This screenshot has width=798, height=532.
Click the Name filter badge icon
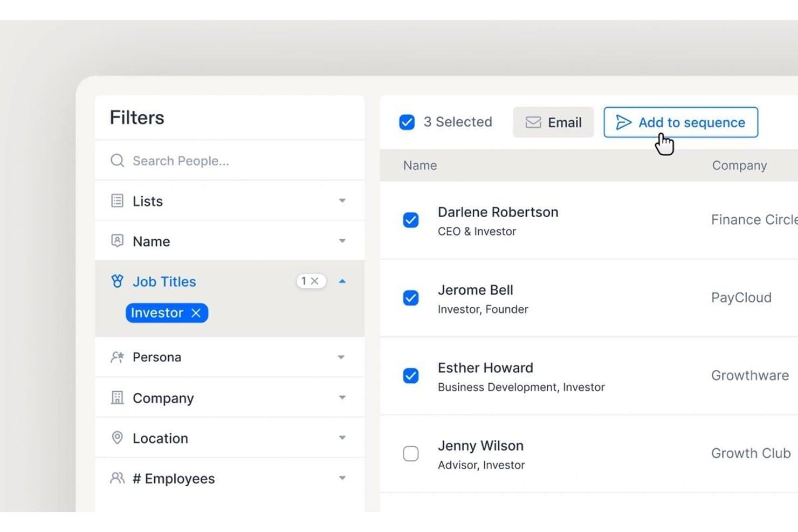tap(117, 240)
